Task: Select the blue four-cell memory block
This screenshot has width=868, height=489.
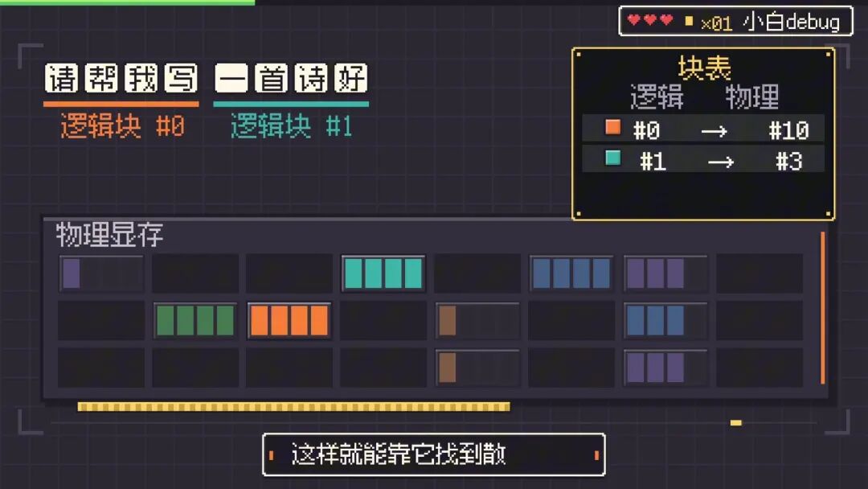Action: point(571,273)
